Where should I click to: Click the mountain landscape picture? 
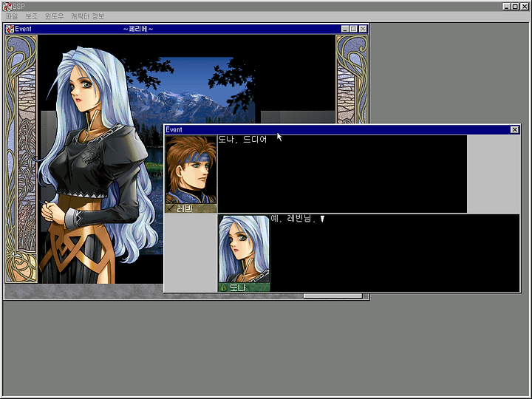pyautogui.click(x=190, y=92)
